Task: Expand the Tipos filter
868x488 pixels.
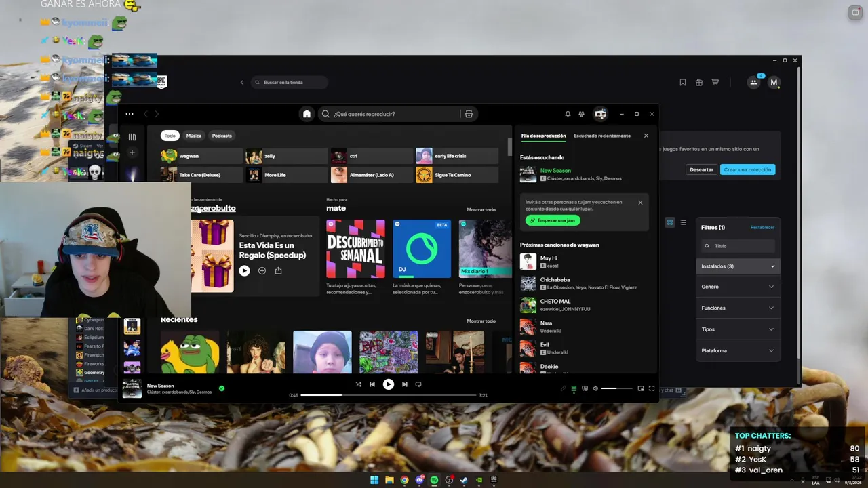Action: tap(738, 329)
